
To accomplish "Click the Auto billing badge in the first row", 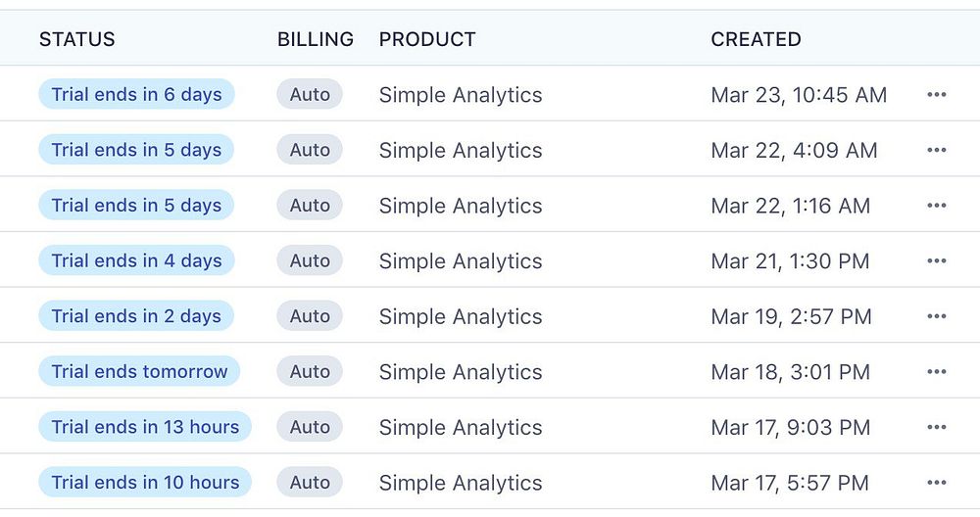I will point(310,95).
